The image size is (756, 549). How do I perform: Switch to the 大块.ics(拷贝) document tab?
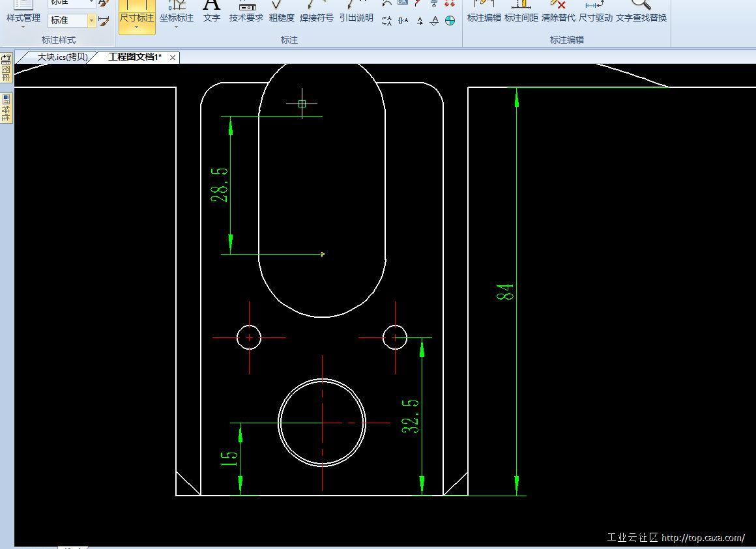63,57
